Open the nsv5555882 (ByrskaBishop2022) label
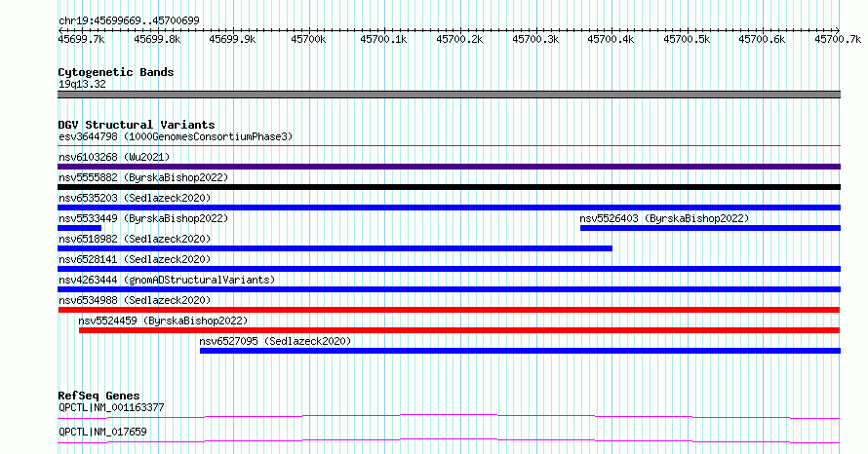This screenshot has height=454, width=868. tap(143, 177)
